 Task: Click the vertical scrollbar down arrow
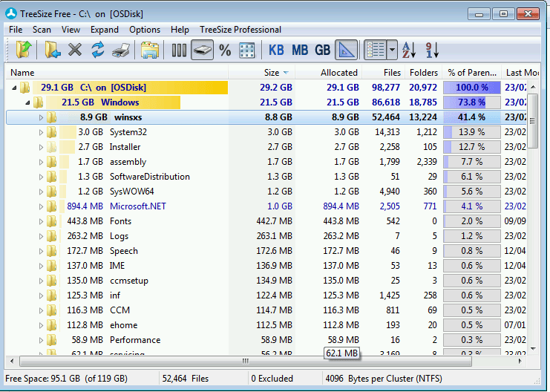[533, 348]
